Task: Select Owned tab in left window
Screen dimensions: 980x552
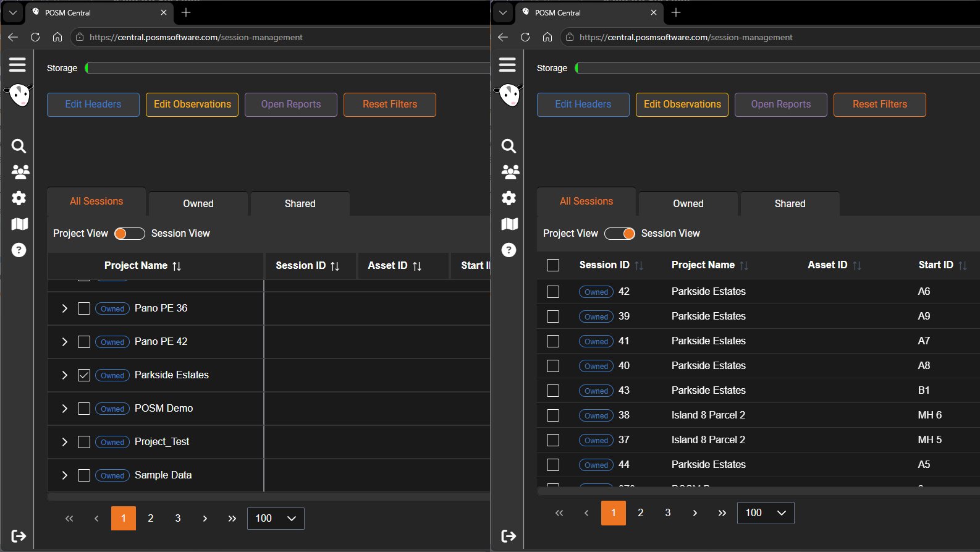Action: (x=198, y=204)
